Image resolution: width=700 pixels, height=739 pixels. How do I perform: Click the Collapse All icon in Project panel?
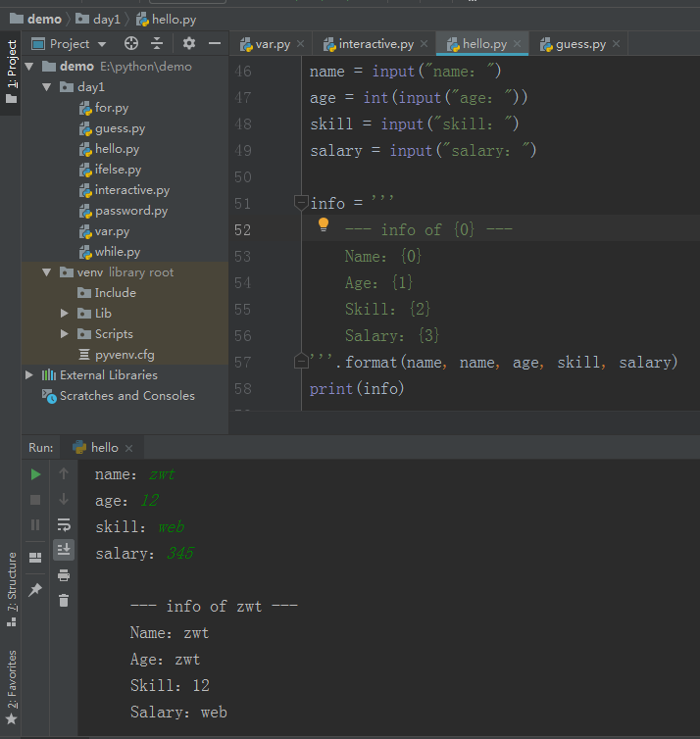coord(157,44)
